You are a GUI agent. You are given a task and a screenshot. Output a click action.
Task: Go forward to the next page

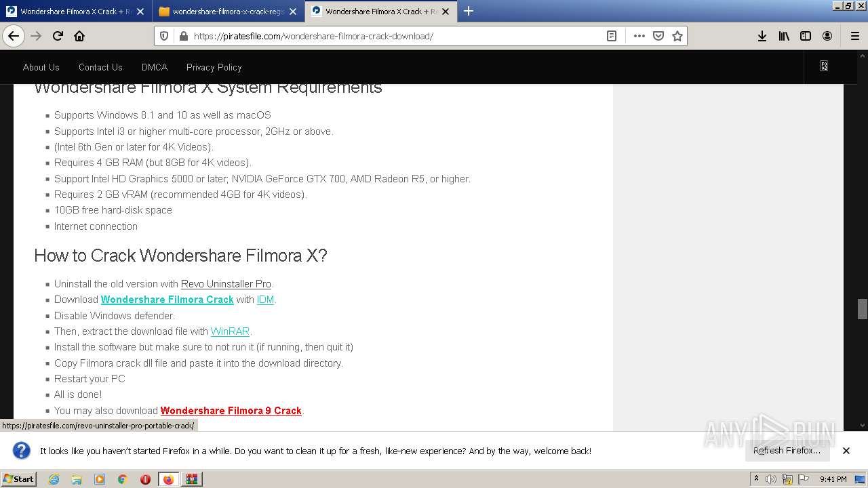tap(36, 36)
